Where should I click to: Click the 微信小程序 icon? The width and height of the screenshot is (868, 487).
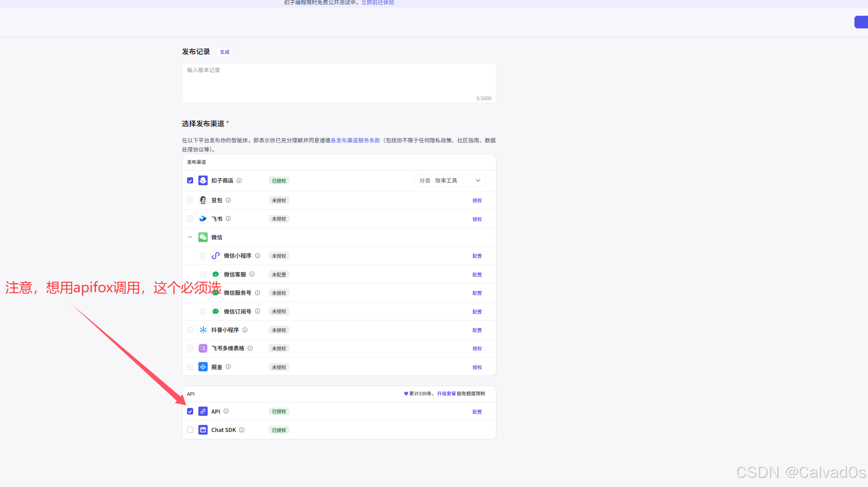click(x=215, y=256)
